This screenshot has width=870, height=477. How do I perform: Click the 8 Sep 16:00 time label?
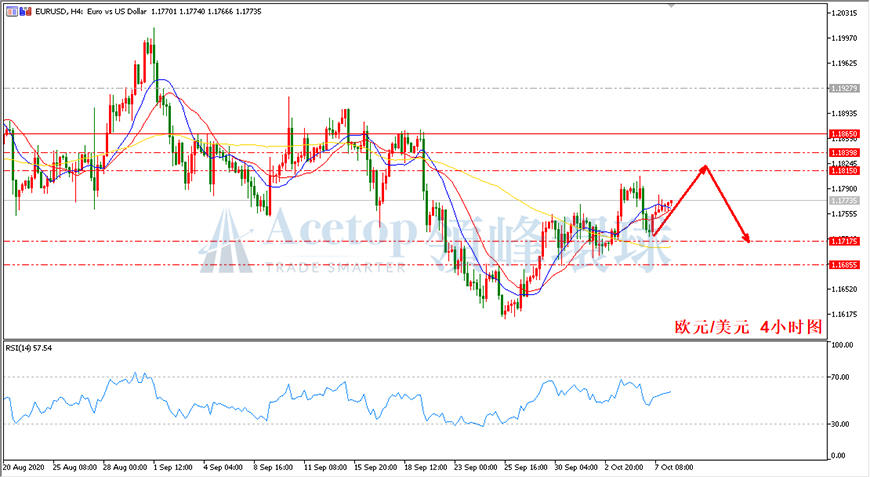pyautogui.click(x=273, y=468)
